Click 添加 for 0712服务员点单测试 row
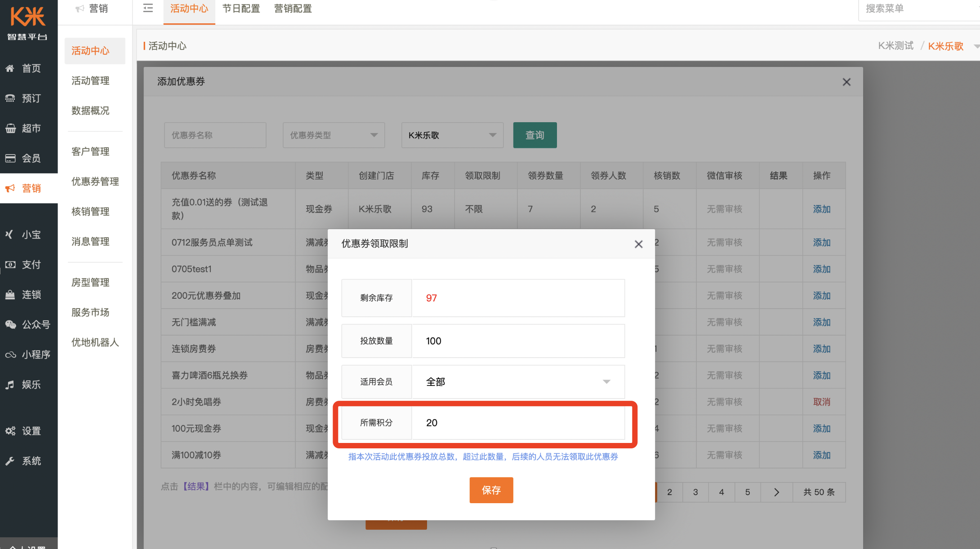Image resolution: width=980 pixels, height=549 pixels. (822, 243)
